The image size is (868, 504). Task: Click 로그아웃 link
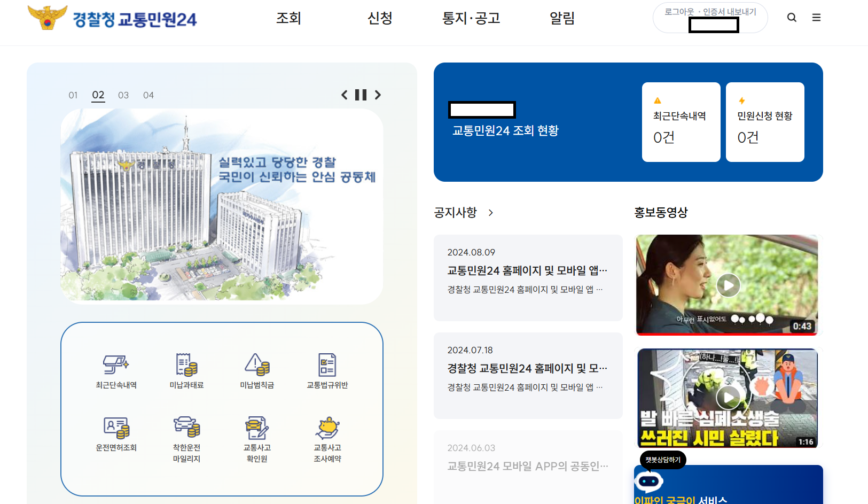coord(679,12)
